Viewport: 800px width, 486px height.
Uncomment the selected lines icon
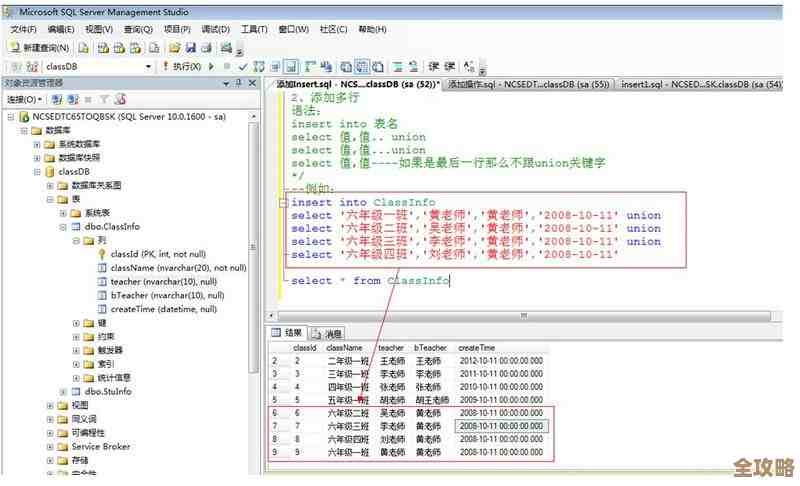tap(414, 66)
